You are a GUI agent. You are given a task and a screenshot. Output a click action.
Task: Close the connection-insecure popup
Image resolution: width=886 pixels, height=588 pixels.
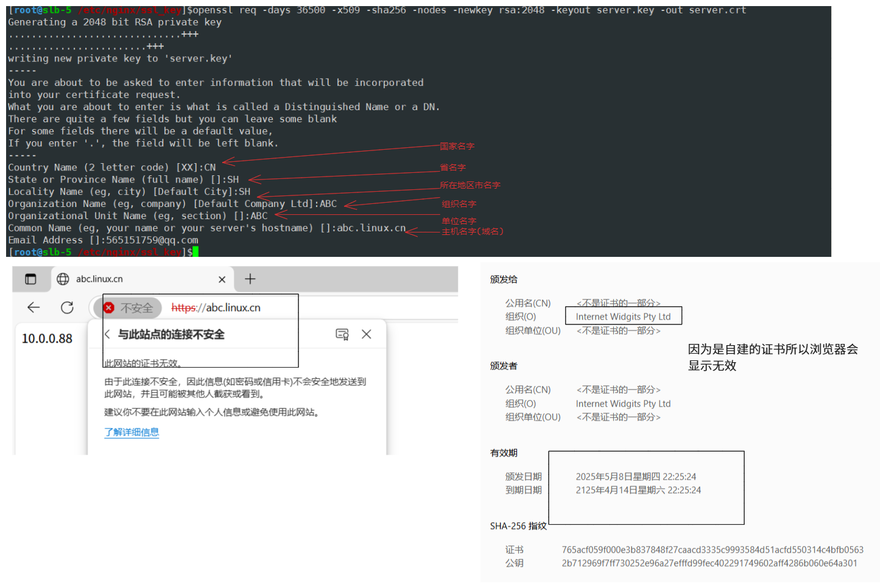point(367,334)
